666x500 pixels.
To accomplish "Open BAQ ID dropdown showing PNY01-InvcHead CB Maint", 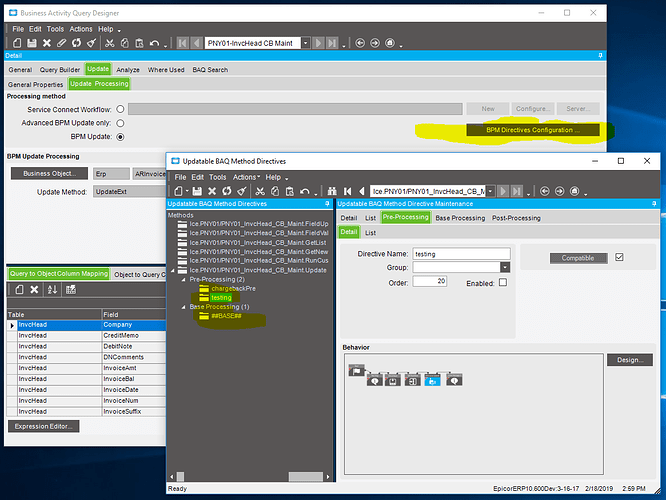I will [305, 43].
